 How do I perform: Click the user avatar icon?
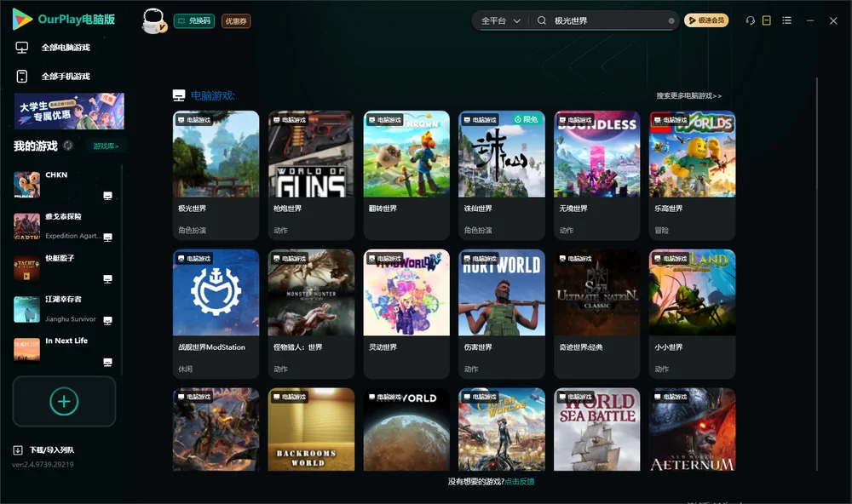tap(154, 21)
